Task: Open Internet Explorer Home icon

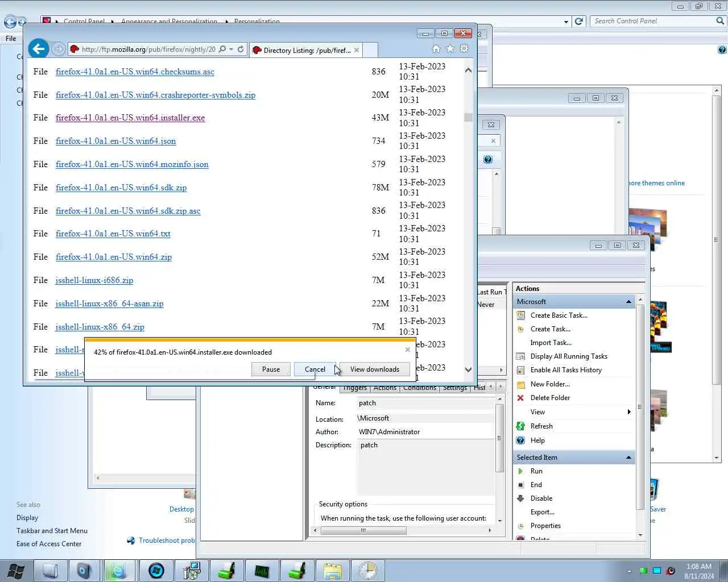Action: 436,49
